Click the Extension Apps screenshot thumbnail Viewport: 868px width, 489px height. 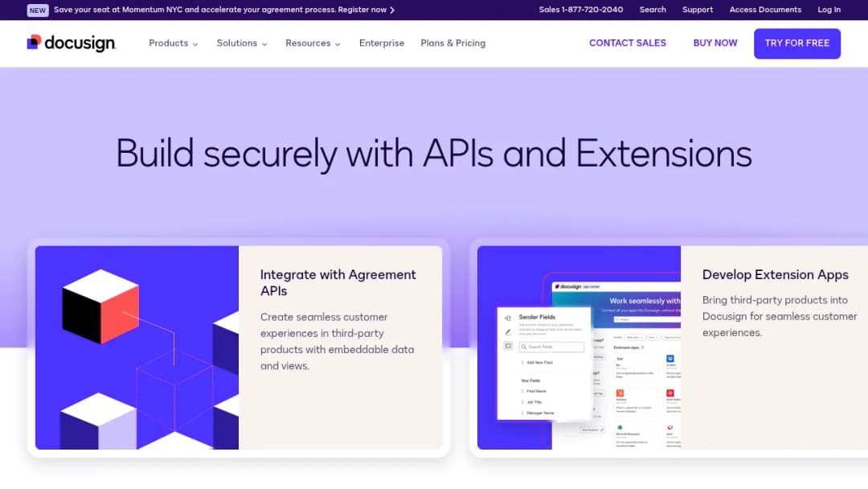579,347
